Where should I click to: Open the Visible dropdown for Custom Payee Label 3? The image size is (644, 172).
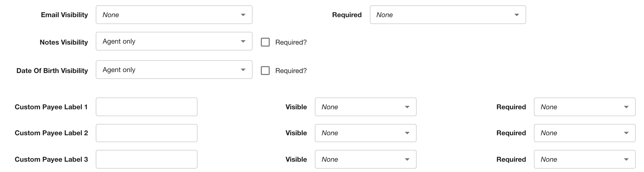365,159
